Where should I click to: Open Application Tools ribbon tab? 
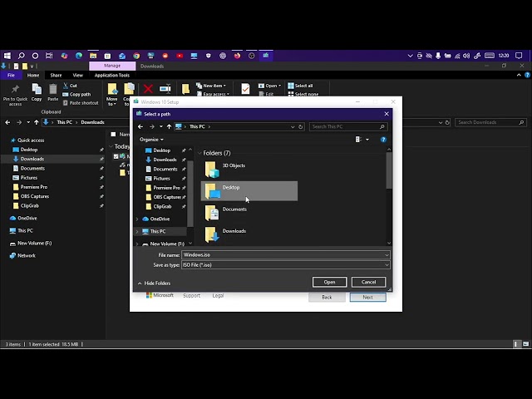112,76
